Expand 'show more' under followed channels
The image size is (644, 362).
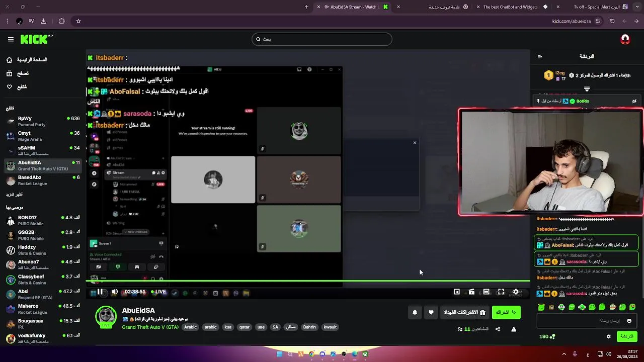click(x=14, y=195)
